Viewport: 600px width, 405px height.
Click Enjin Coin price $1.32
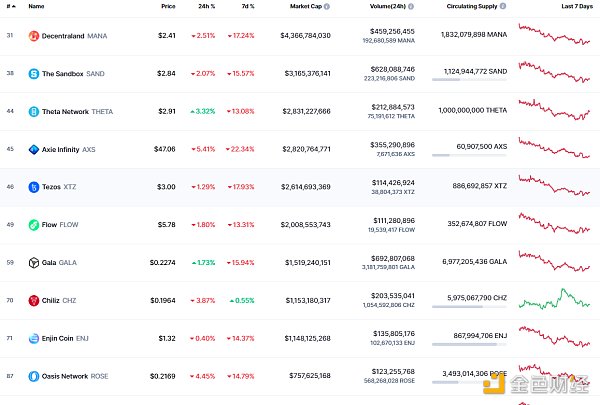pos(167,338)
